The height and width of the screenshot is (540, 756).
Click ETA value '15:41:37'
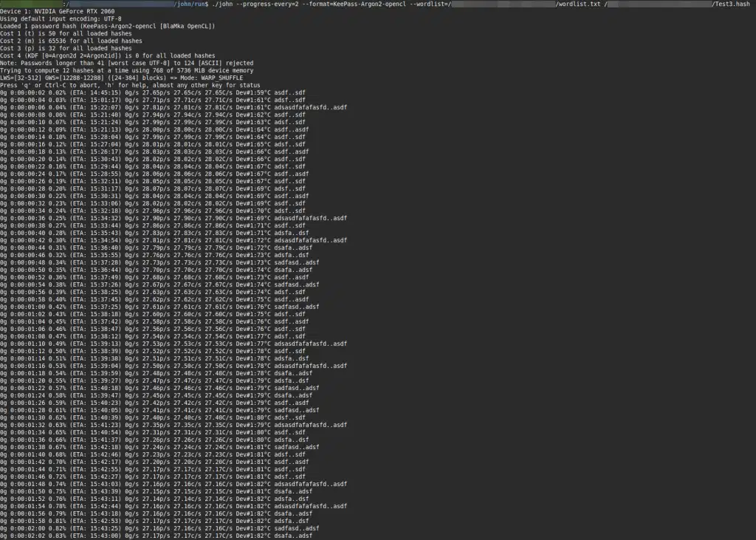tap(103, 440)
